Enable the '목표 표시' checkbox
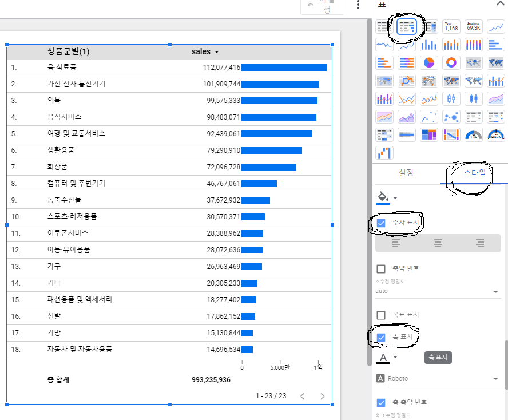The image size is (508, 420). (x=381, y=315)
